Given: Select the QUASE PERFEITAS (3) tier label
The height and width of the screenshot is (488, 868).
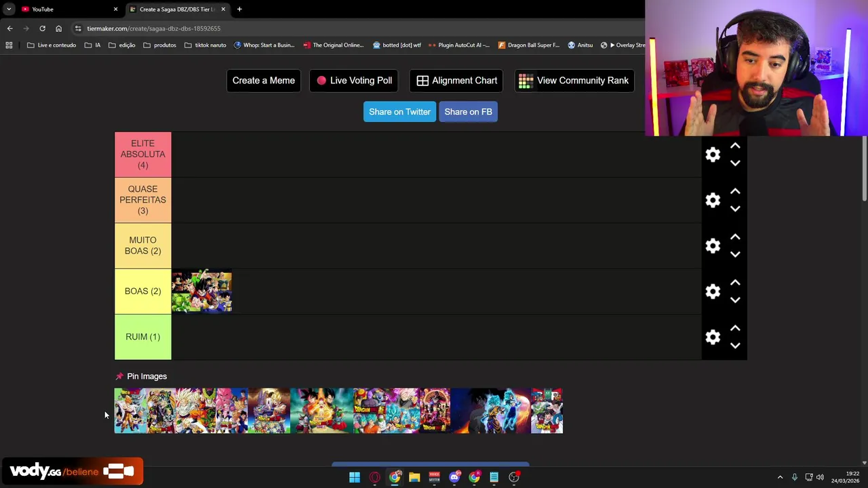Looking at the screenshot, I should click(x=142, y=200).
